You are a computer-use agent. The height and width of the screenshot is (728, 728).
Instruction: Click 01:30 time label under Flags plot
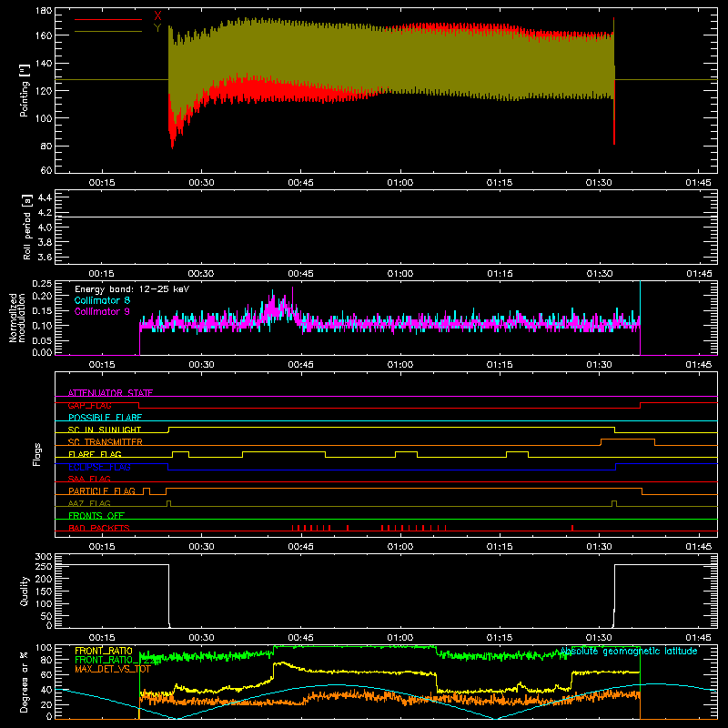(599, 547)
